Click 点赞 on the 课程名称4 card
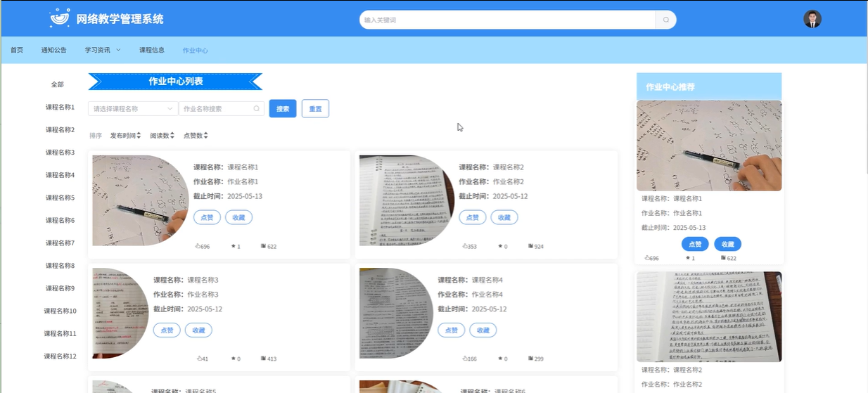868x393 pixels. 452,330
